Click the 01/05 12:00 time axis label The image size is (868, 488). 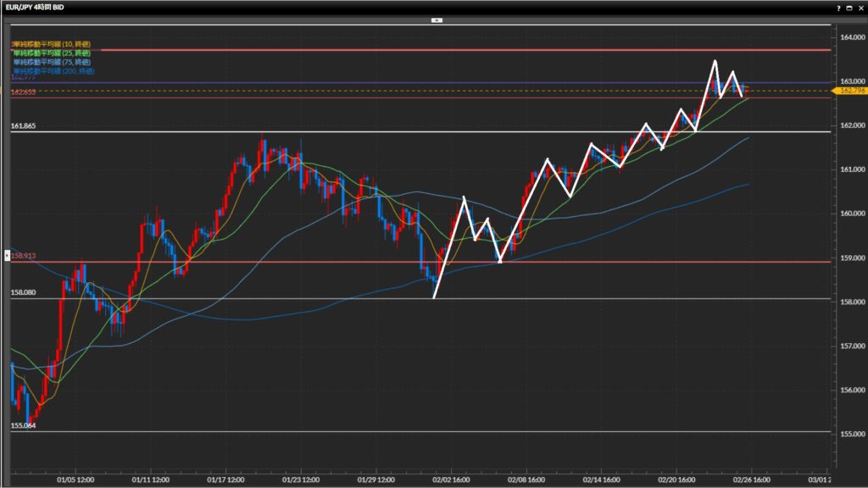point(76,478)
